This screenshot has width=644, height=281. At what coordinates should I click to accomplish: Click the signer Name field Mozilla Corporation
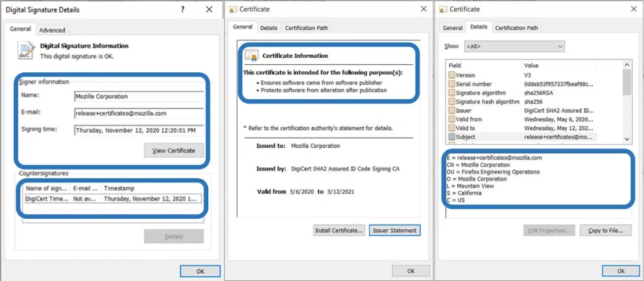coord(139,97)
